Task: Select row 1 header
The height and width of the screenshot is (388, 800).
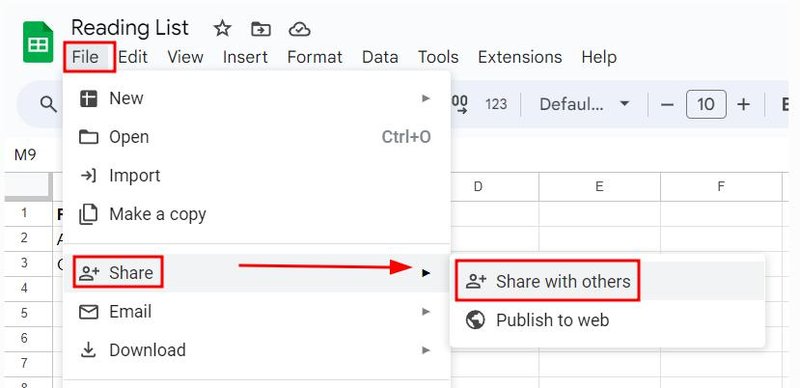Action: coord(24,213)
